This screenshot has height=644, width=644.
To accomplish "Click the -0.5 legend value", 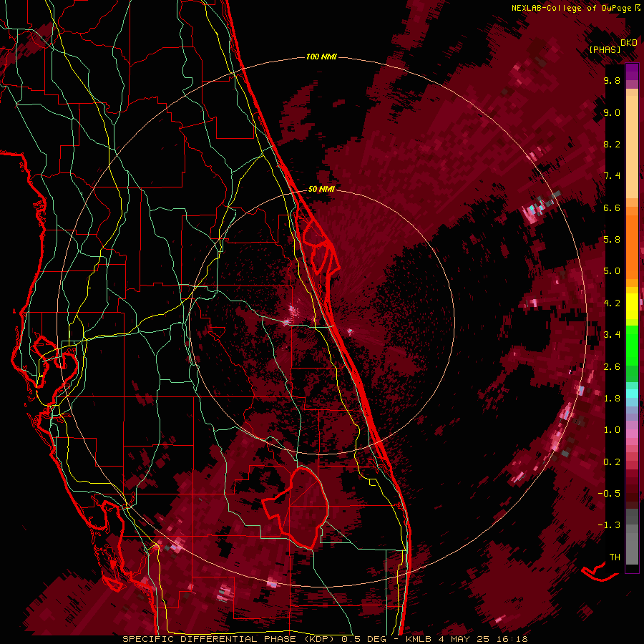I will pyautogui.click(x=609, y=494).
